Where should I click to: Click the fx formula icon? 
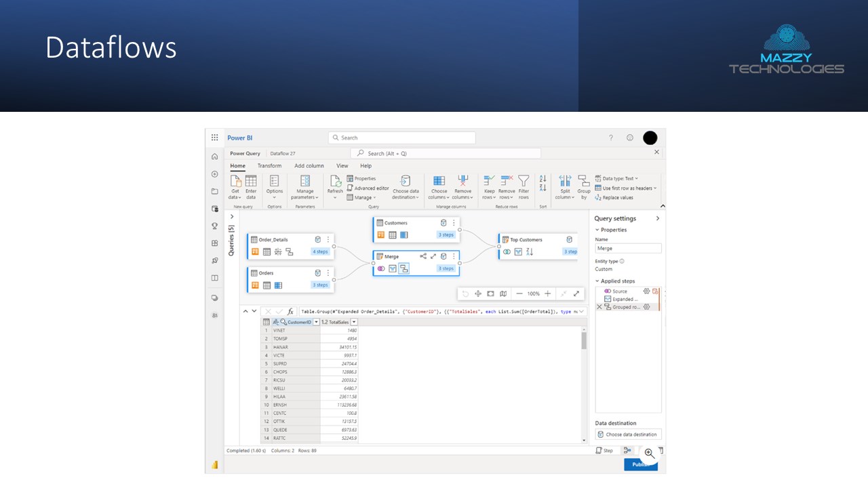tap(291, 311)
